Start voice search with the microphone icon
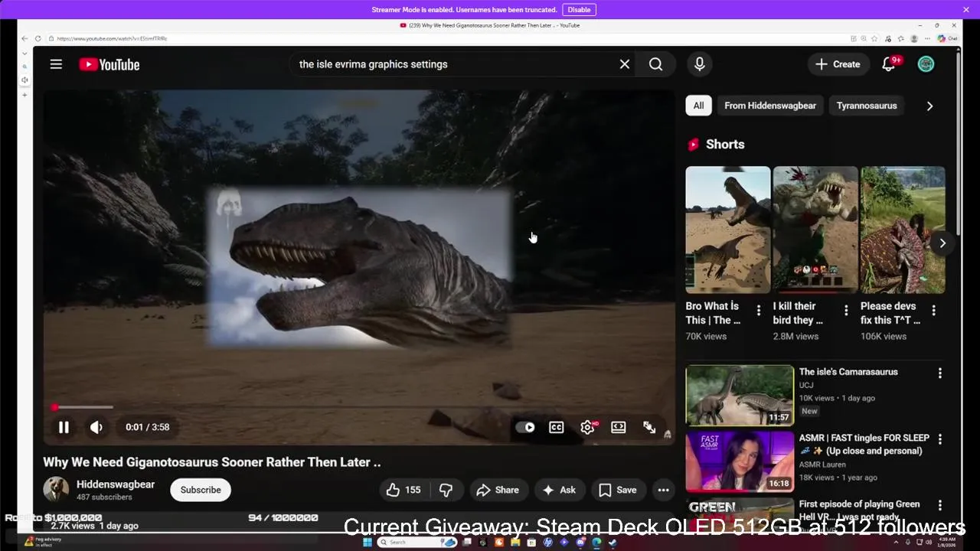 click(699, 64)
